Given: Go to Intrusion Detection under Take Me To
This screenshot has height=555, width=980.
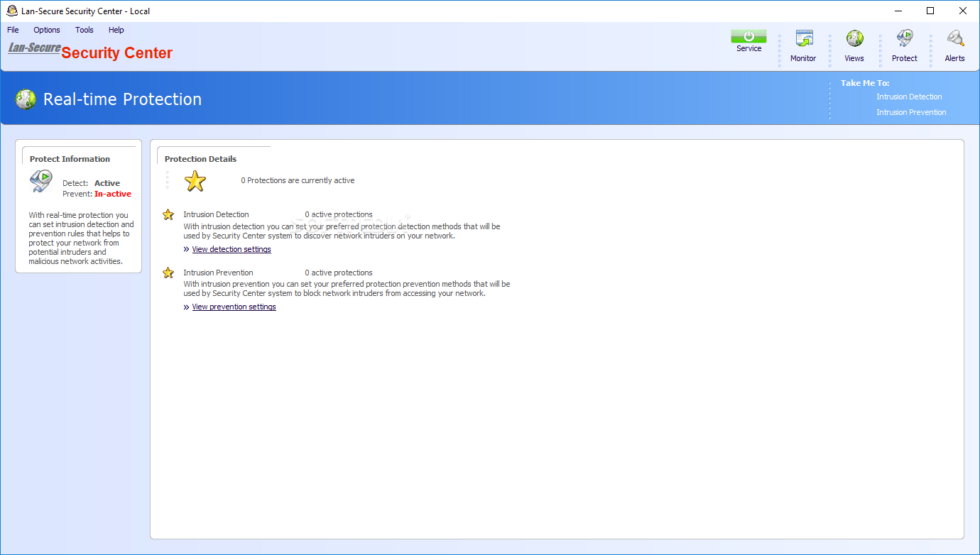Looking at the screenshot, I should click(x=909, y=97).
